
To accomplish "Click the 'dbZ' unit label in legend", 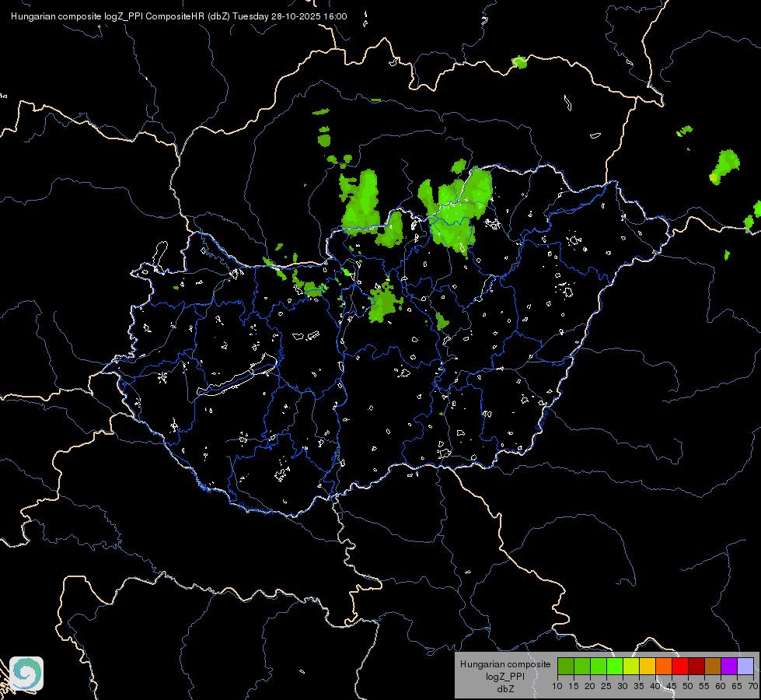I will click(505, 689).
